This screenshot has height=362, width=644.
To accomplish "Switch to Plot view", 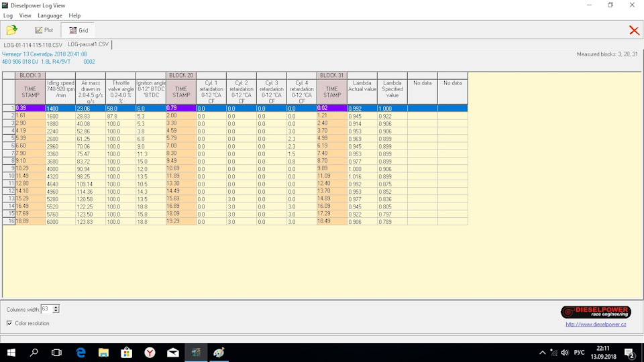I will click(44, 30).
